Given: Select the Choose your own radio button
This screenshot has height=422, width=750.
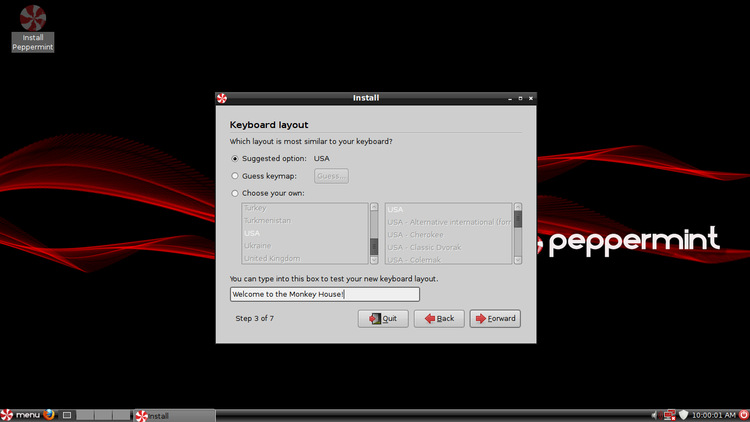Looking at the screenshot, I should [x=234, y=193].
